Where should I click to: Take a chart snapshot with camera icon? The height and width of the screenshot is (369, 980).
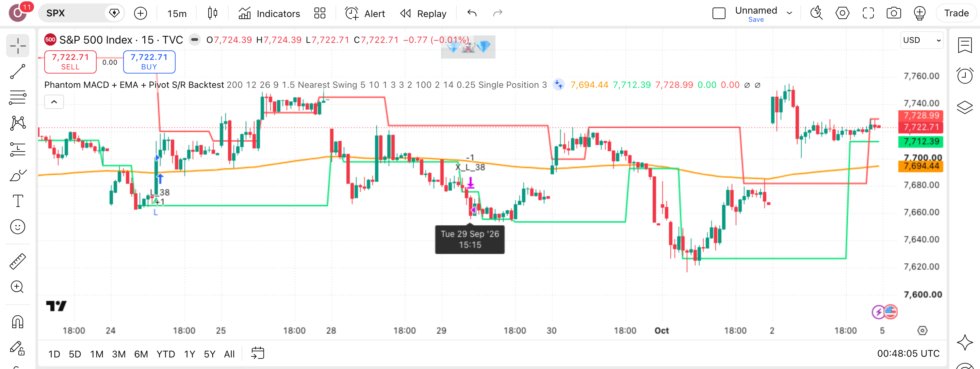(894, 13)
